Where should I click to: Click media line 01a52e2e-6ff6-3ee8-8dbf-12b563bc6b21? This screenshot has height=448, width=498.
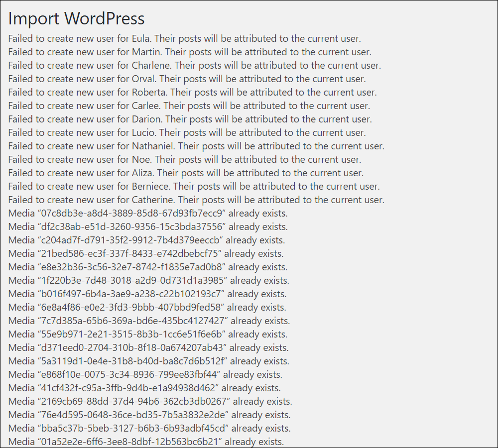tap(146, 442)
